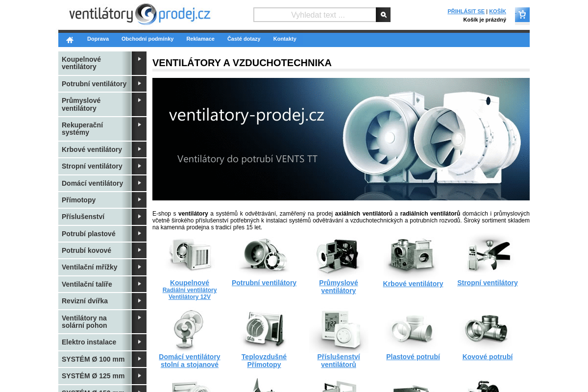Click the VENTS TT banner image
This screenshot has height=392, width=588.
tap(341, 139)
